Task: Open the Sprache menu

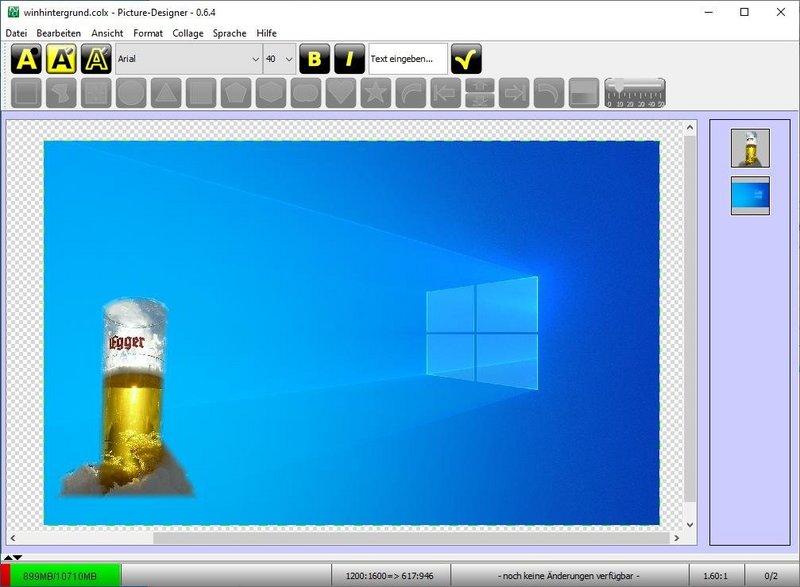Action: [230, 33]
